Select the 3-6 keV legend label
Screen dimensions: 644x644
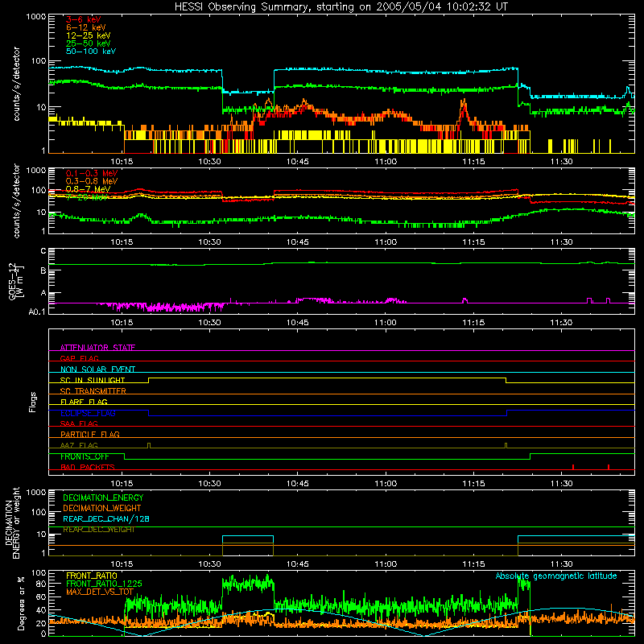click(x=84, y=19)
